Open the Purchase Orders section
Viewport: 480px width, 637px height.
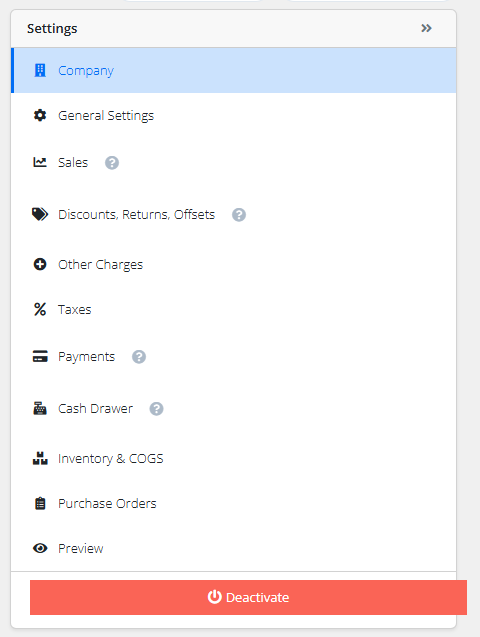click(234, 503)
